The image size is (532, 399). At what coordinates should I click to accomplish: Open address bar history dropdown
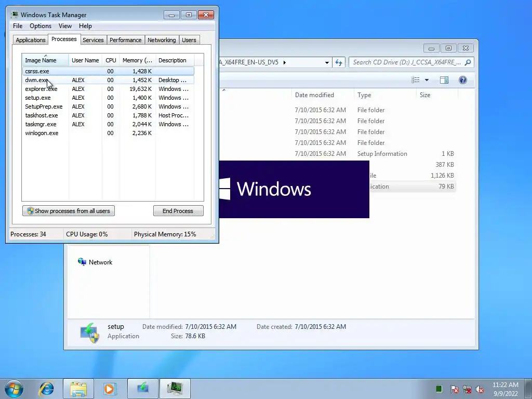[x=327, y=63]
